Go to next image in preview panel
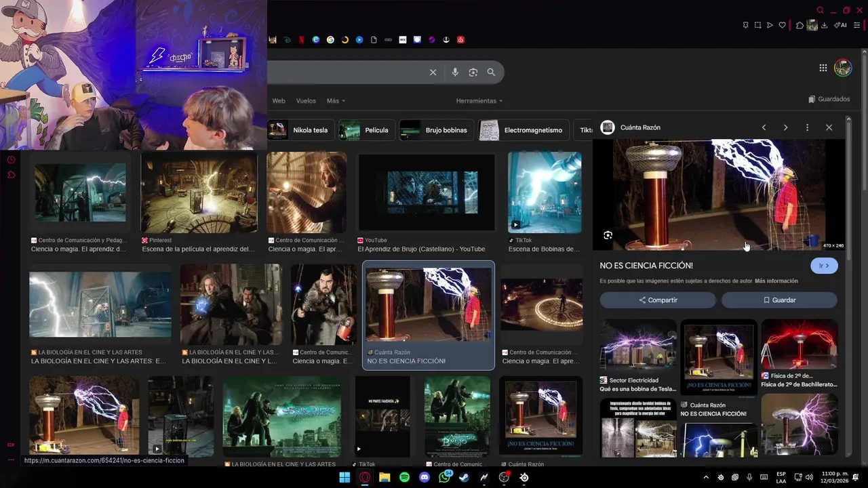This screenshot has height=488, width=868. [x=785, y=127]
